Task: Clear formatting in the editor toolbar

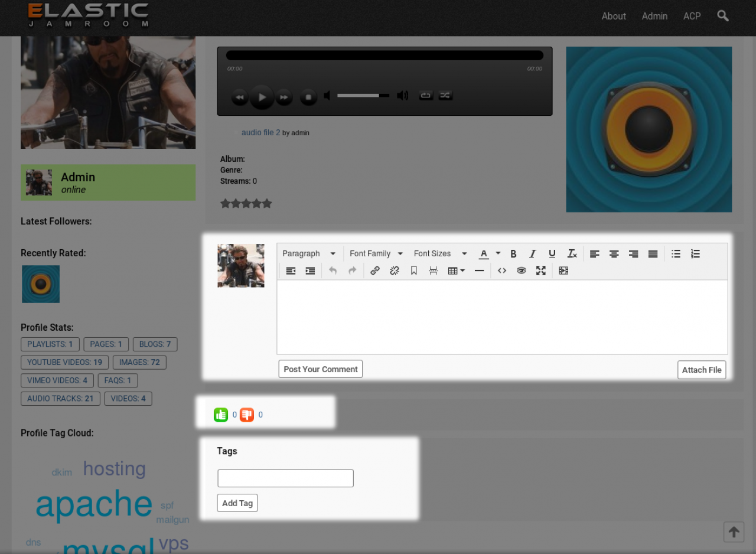Action: click(572, 254)
